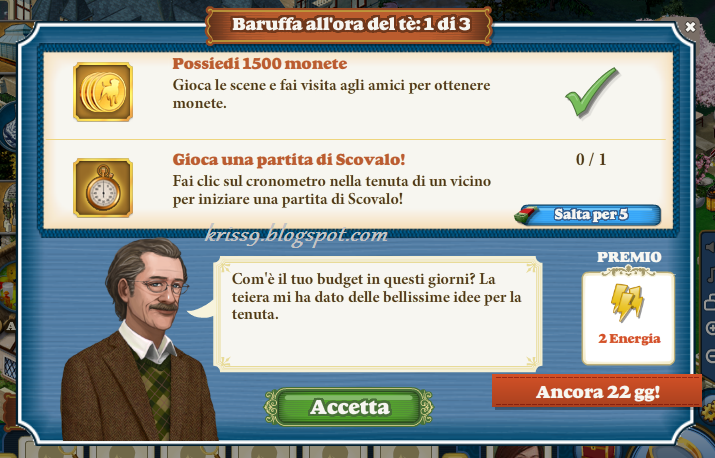Click the Salta per 5 button

[x=587, y=215]
